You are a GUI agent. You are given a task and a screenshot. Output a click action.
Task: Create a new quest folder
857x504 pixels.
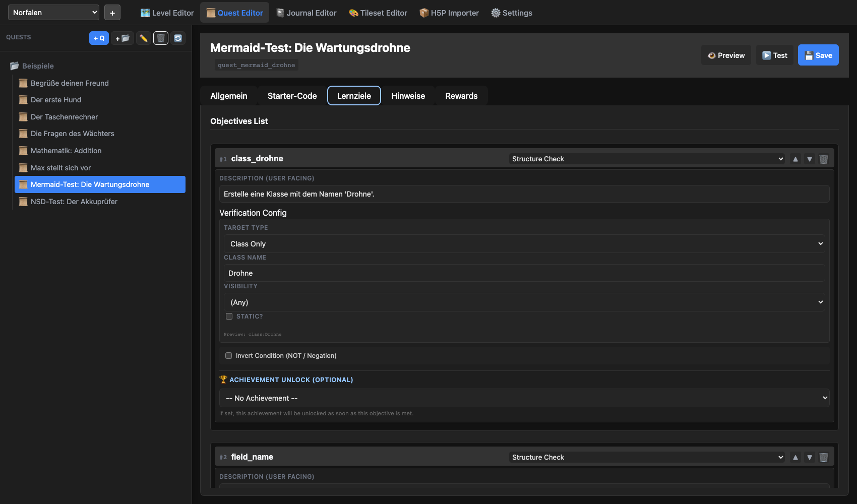tap(122, 38)
